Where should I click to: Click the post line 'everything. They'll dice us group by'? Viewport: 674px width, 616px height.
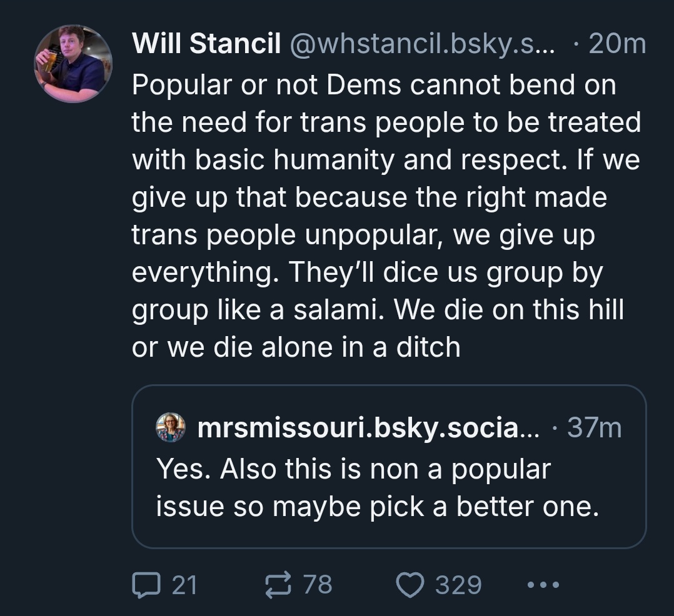point(366,272)
